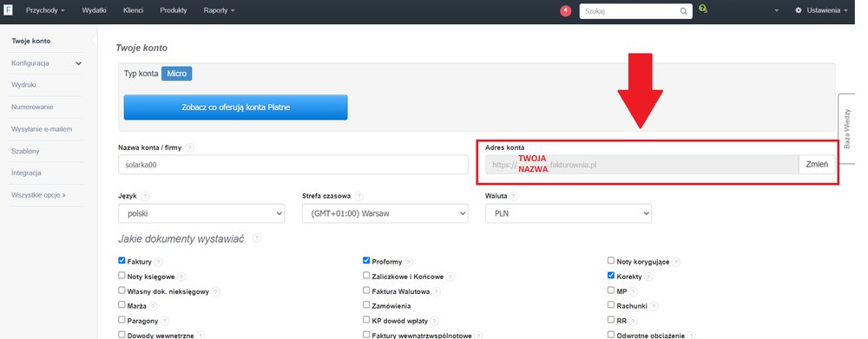Open Klienci in the top menu
868x339 pixels.
click(134, 10)
